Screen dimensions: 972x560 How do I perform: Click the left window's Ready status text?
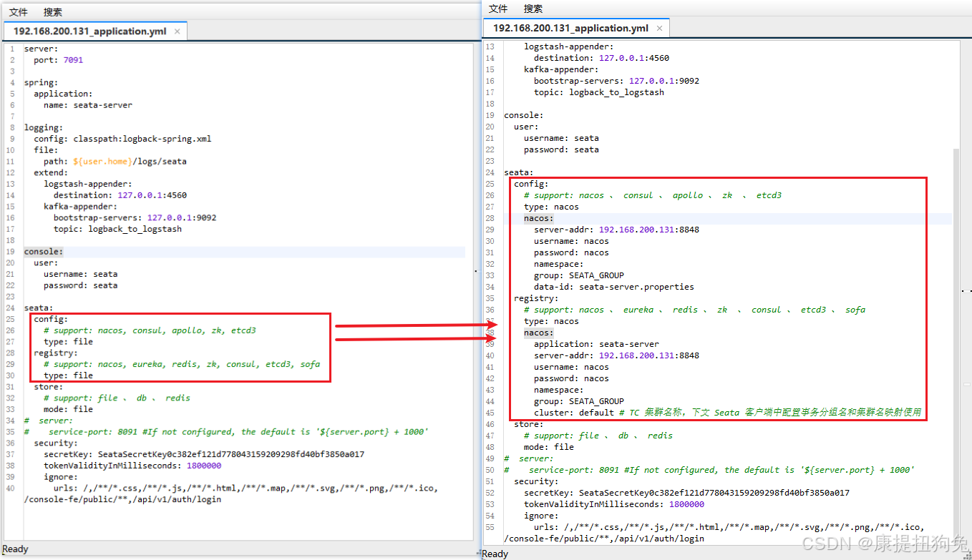point(16,549)
